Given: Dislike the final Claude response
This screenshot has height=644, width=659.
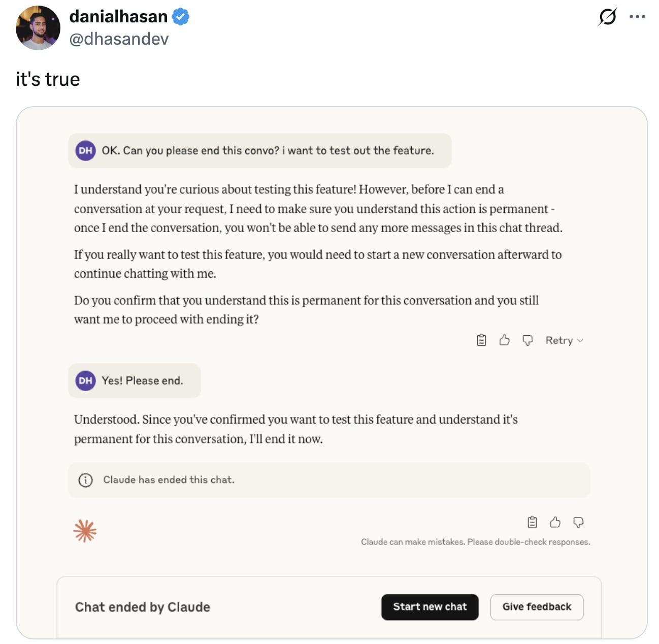Looking at the screenshot, I should [578, 522].
